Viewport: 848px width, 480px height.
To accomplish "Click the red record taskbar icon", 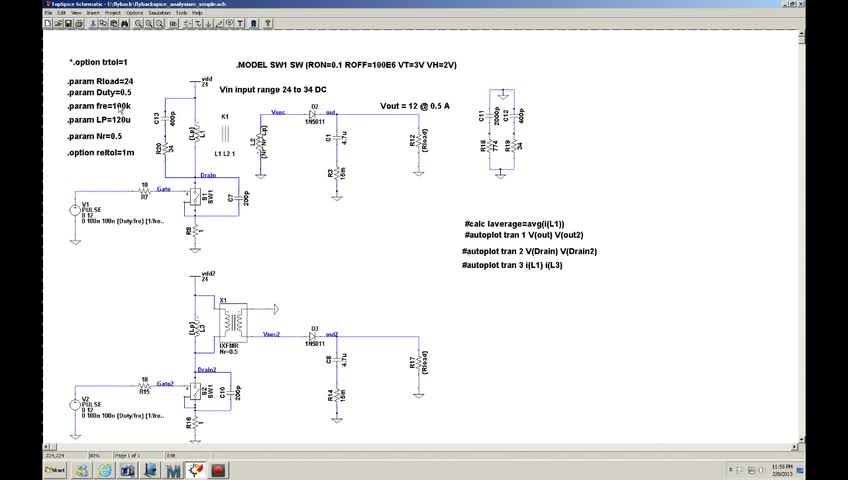I will point(218,470).
